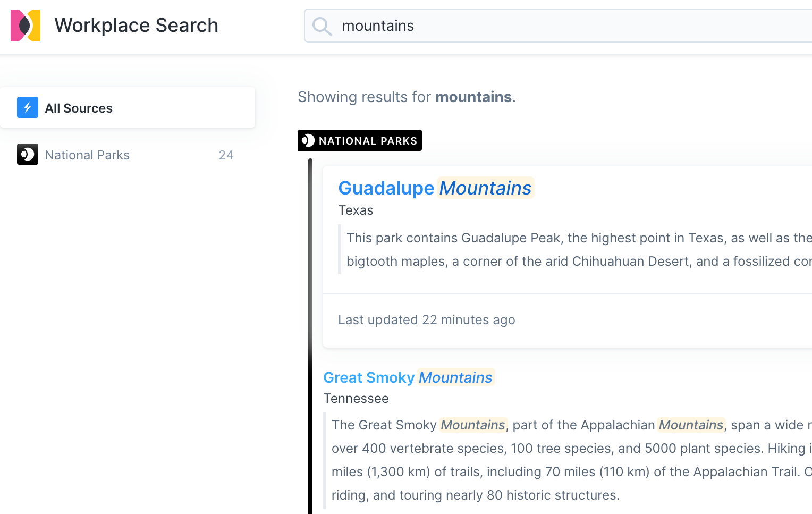Open the Great Smoky Mountains result
The width and height of the screenshot is (812, 514).
pyautogui.click(x=408, y=377)
